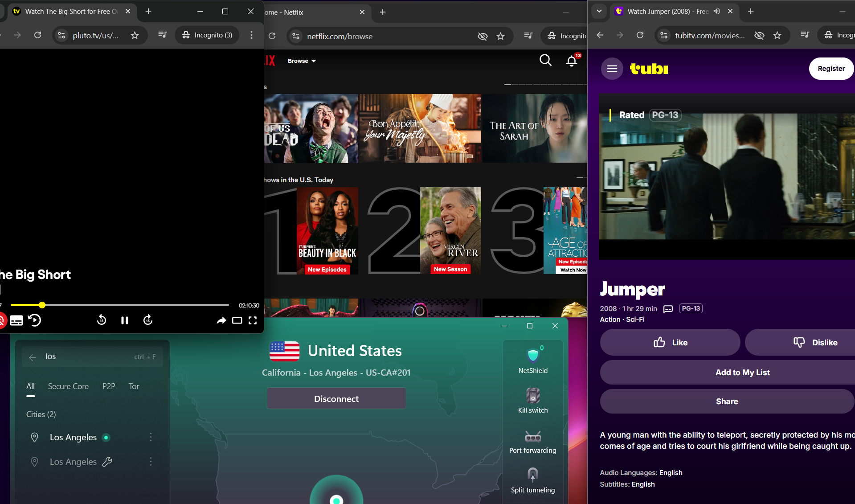Select the Secure Core tab
The width and height of the screenshot is (855, 504).
coord(68,387)
